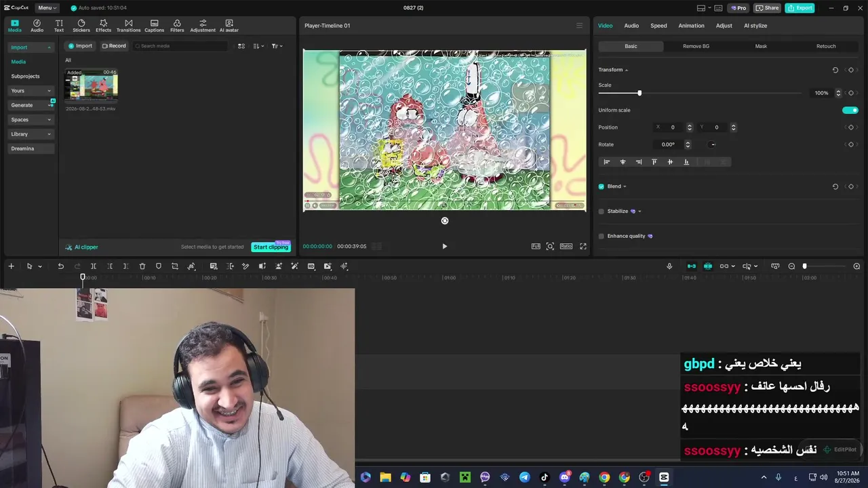Open the Menu dropdown in the title bar

click(x=47, y=8)
